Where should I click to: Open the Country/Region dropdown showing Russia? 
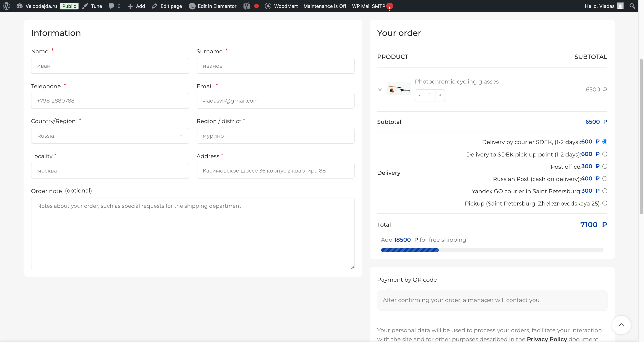coord(110,136)
